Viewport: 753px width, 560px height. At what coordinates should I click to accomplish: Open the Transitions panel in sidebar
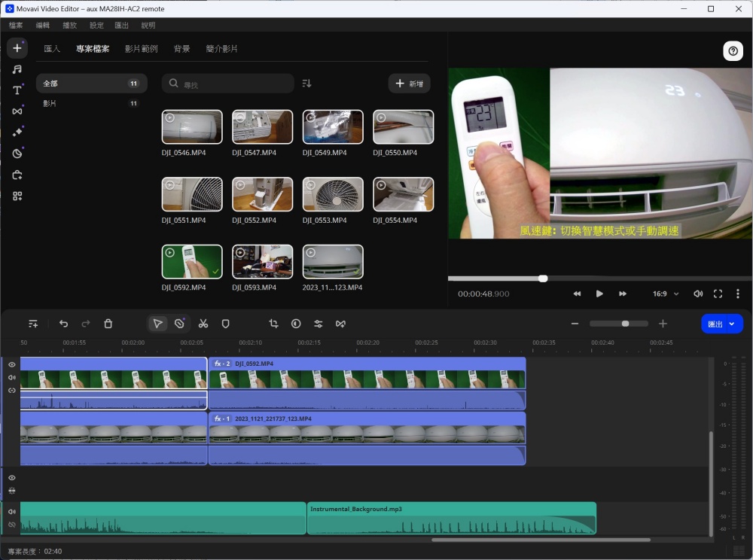pyautogui.click(x=17, y=111)
